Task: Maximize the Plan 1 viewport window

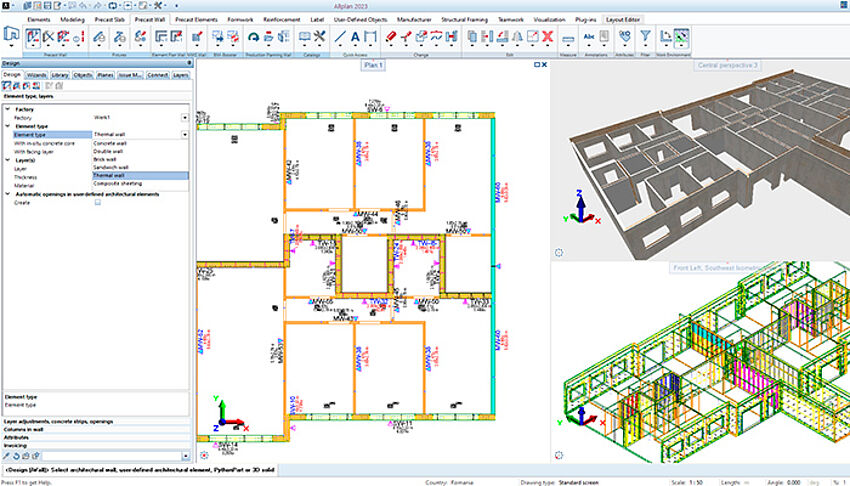Action: tap(536, 64)
